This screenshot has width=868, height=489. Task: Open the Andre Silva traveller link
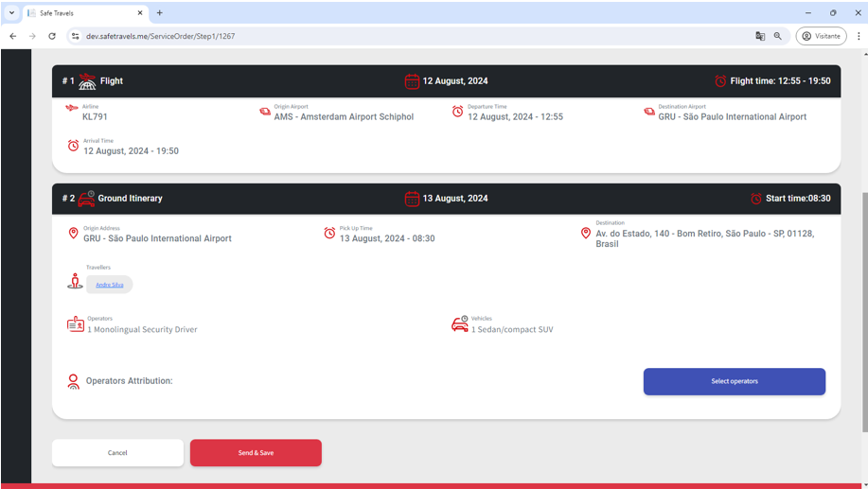click(x=110, y=285)
